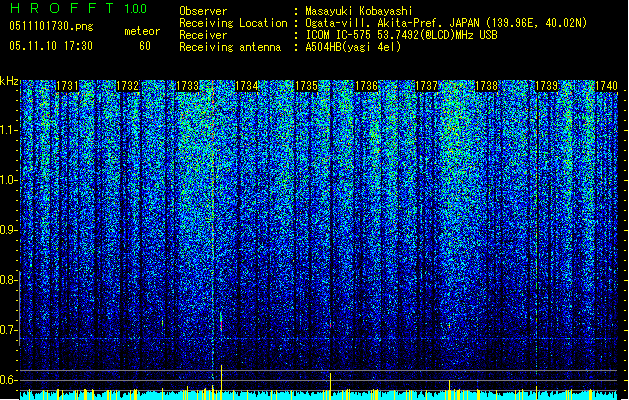Screen dimensions: 629x400
Task: Click the red-green meteor echo near 0.7 kHz
Action: [221, 321]
